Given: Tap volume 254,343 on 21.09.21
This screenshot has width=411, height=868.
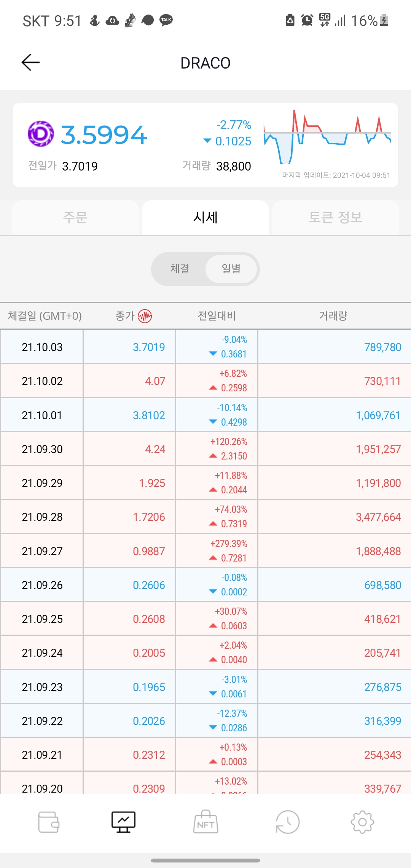Looking at the screenshot, I should [382, 755].
